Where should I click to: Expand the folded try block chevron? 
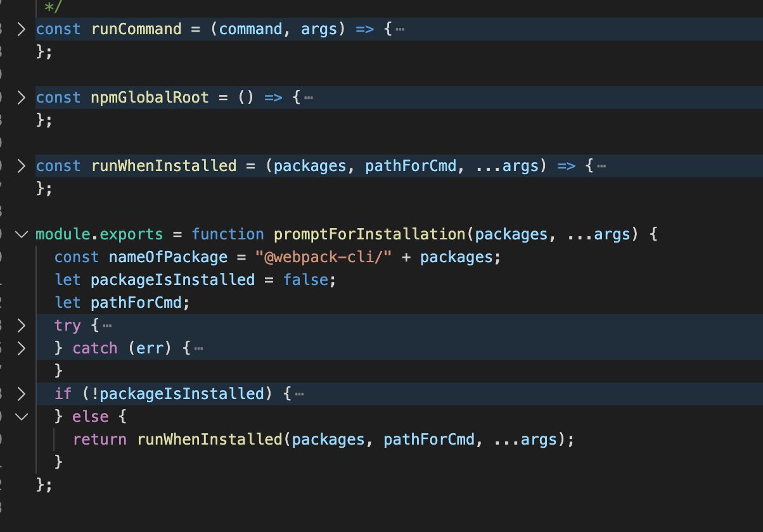coord(21,326)
